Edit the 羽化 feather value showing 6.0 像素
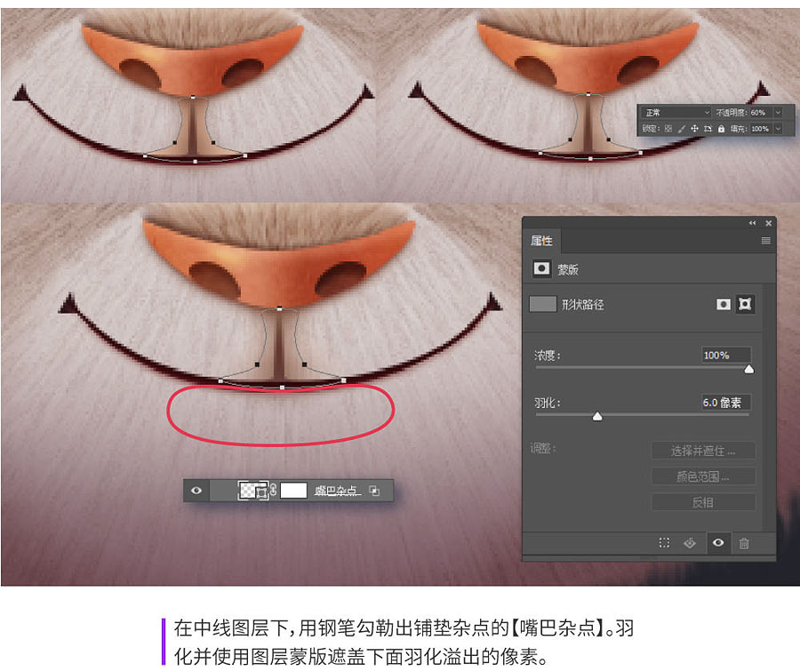This screenshot has height=672, width=800. pos(726,403)
